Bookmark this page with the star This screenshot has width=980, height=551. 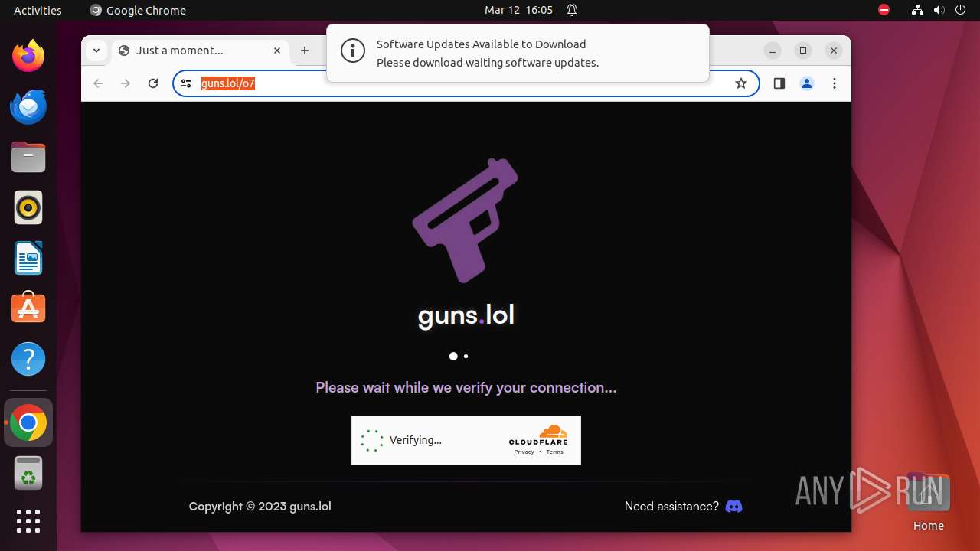pos(740,83)
